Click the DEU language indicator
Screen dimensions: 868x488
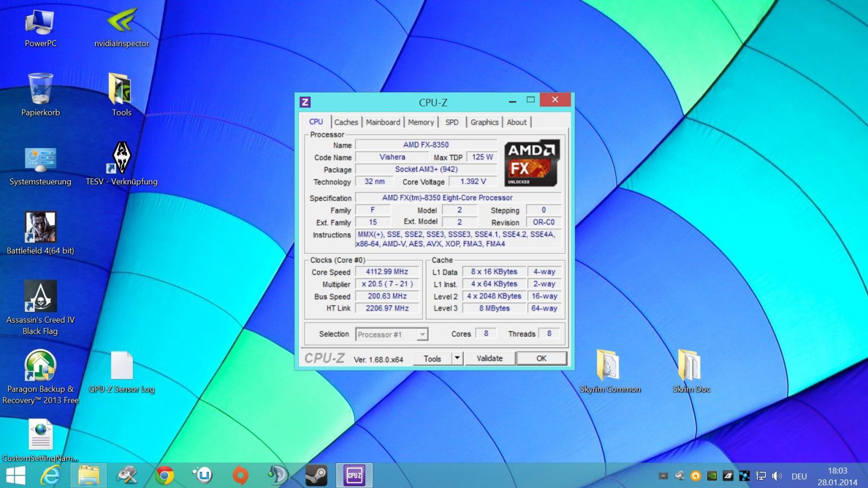(799, 476)
